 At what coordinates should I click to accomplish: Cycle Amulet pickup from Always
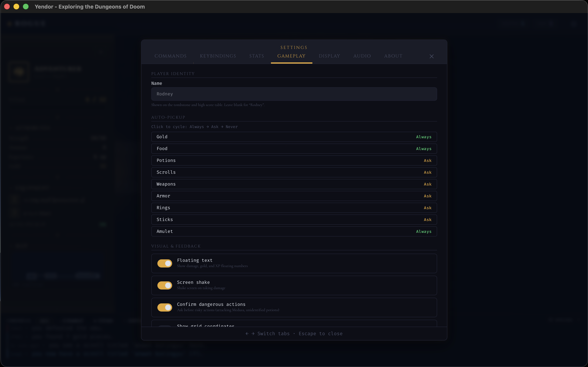click(x=294, y=231)
